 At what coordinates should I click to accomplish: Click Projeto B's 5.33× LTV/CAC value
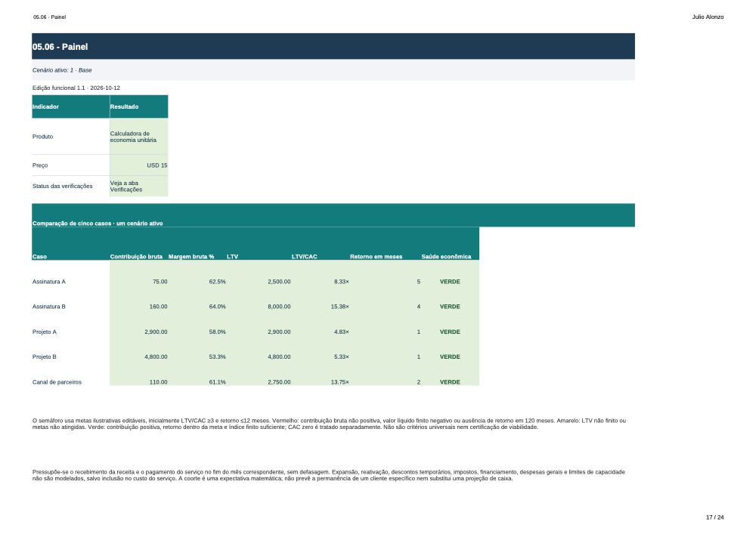tap(342, 357)
